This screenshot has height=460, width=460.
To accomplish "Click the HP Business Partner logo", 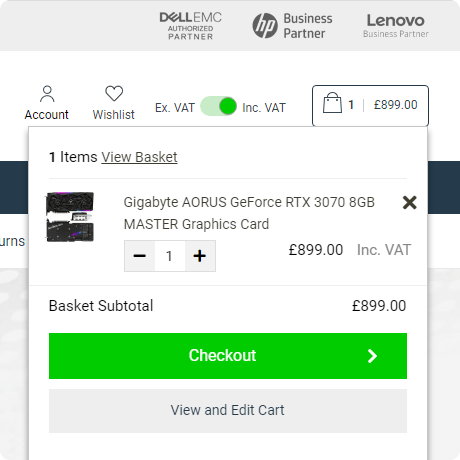I will tap(292, 26).
